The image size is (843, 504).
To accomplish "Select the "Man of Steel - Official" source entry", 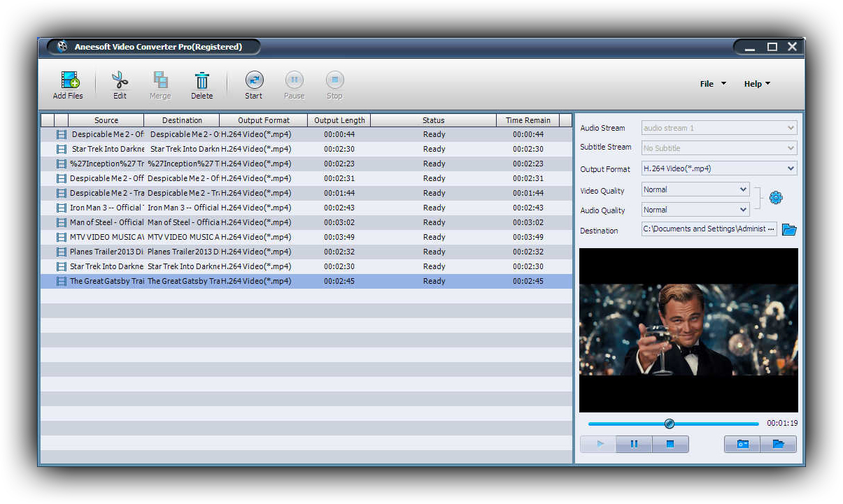I will pos(107,222).
